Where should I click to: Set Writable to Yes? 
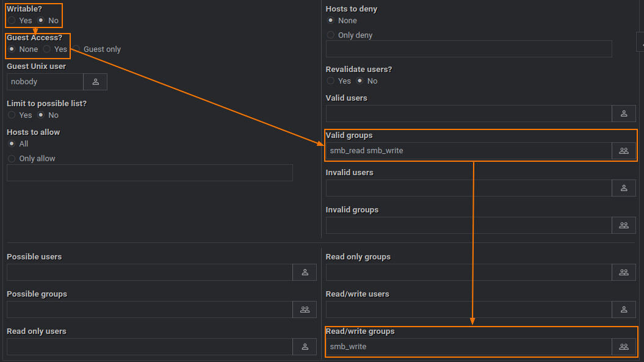coord(12,21)
